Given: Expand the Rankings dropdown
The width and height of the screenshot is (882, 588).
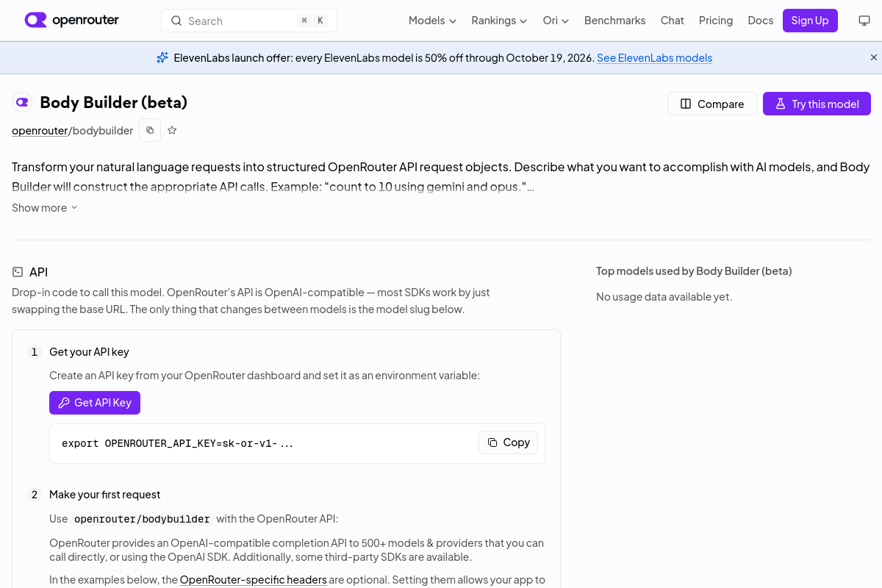Looking at the screenshot, I should (499, 21).
